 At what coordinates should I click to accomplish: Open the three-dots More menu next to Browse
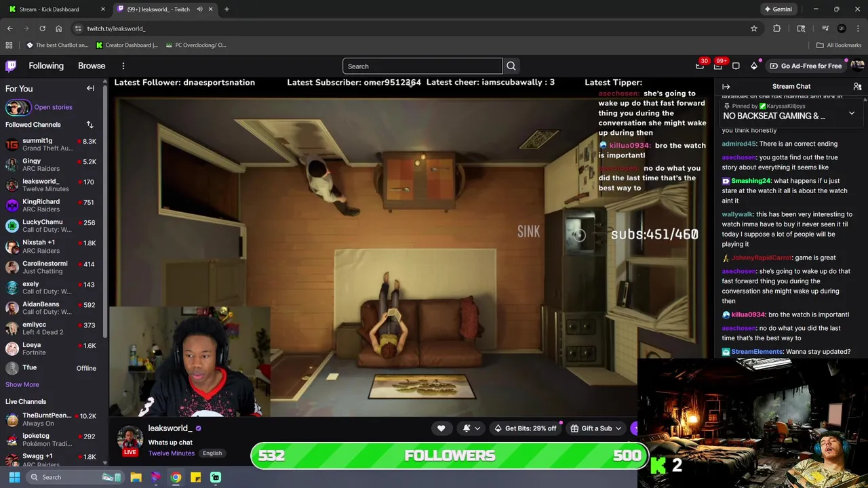point(123,66)
